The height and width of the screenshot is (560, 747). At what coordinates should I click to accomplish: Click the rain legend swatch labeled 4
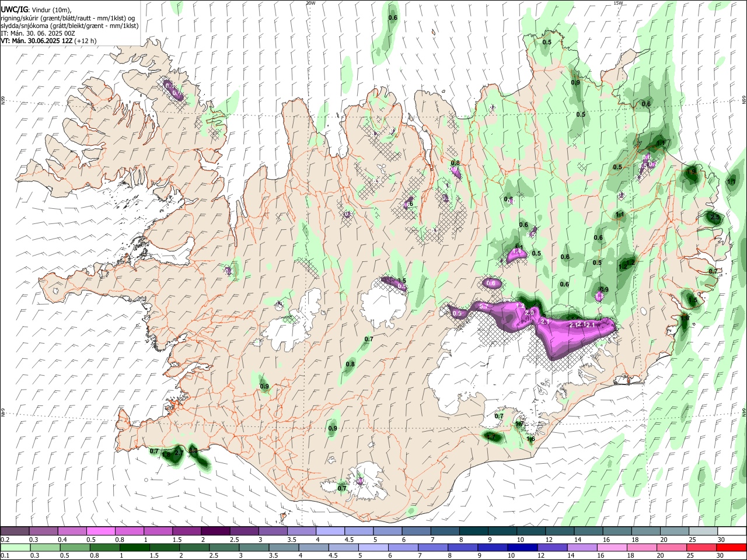pyautogui.click(x=313, y=547)
